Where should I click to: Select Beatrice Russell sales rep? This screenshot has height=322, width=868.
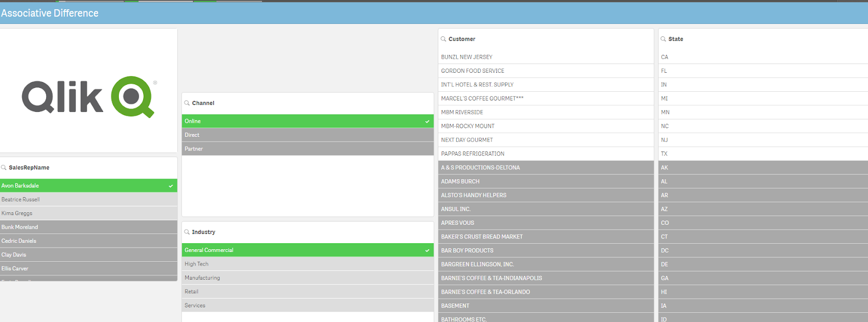[88, 199]
